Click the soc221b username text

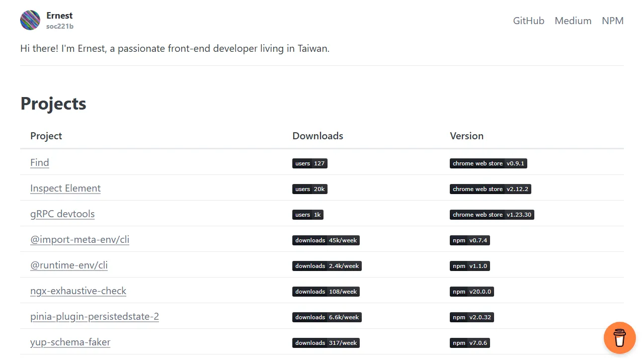[60, 26]
